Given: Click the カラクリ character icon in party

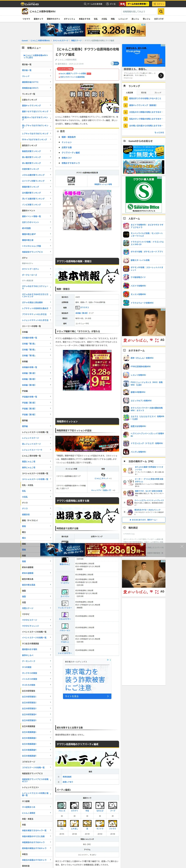Looking at the screenshot, I should (x=74, y=806).
